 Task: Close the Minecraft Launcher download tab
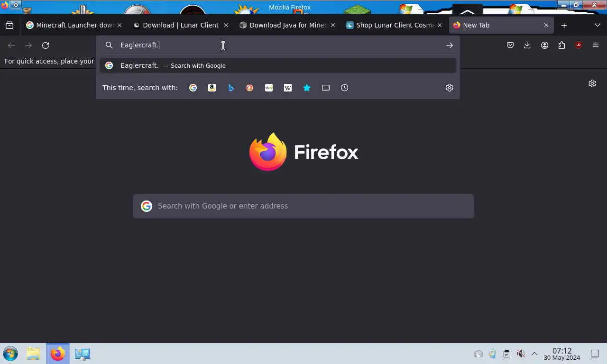point(120,25)
